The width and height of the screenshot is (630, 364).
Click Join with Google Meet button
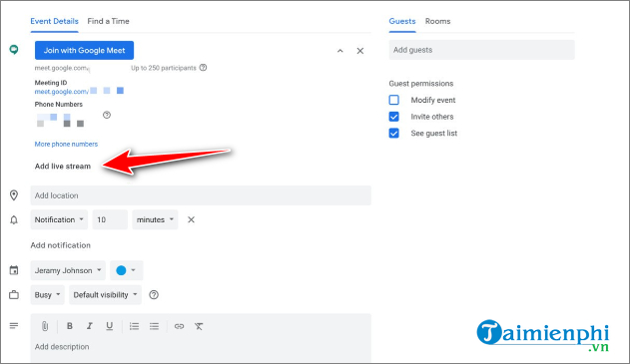(x=85, y=51)
